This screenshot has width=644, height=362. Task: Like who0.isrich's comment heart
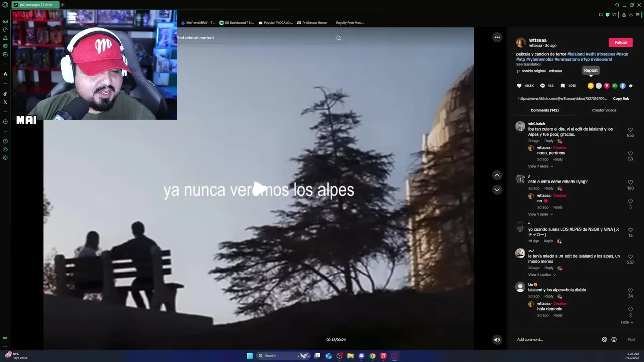(x=630, y=130)
